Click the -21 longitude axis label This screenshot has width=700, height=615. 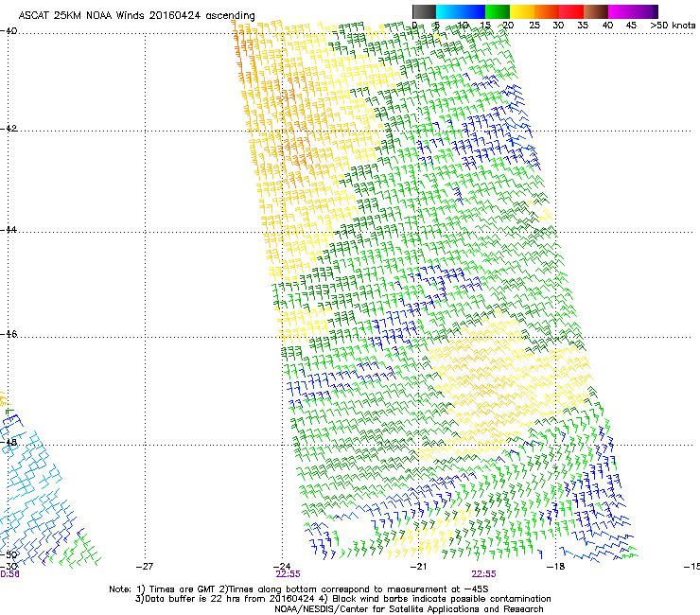pyautogui.click(x=418, y=567)
